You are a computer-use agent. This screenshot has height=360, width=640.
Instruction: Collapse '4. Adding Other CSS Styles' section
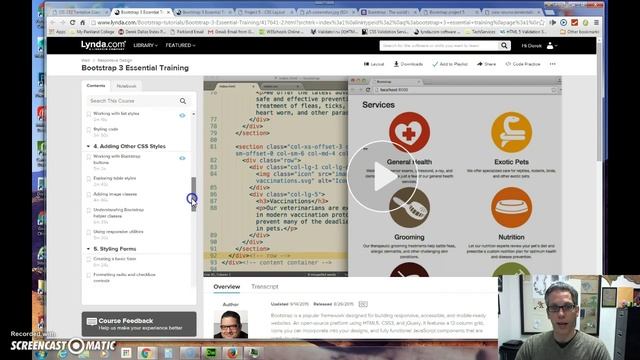coord(88,146)
